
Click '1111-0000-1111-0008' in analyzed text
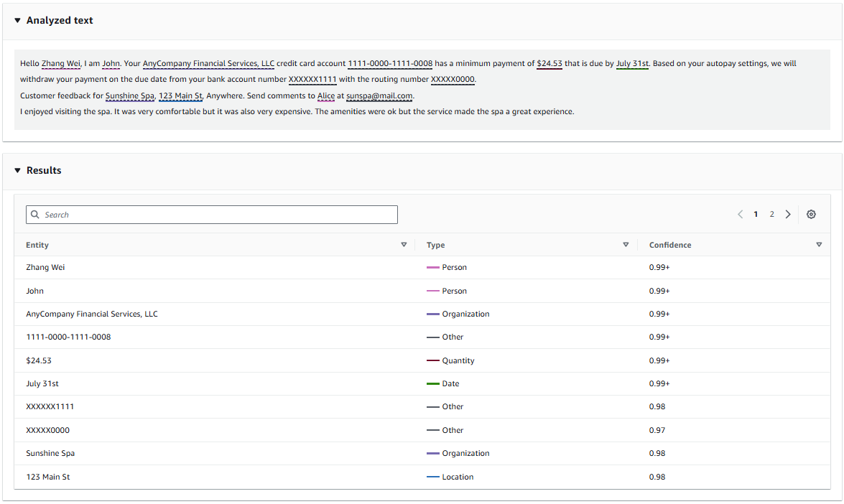(390, 63)
